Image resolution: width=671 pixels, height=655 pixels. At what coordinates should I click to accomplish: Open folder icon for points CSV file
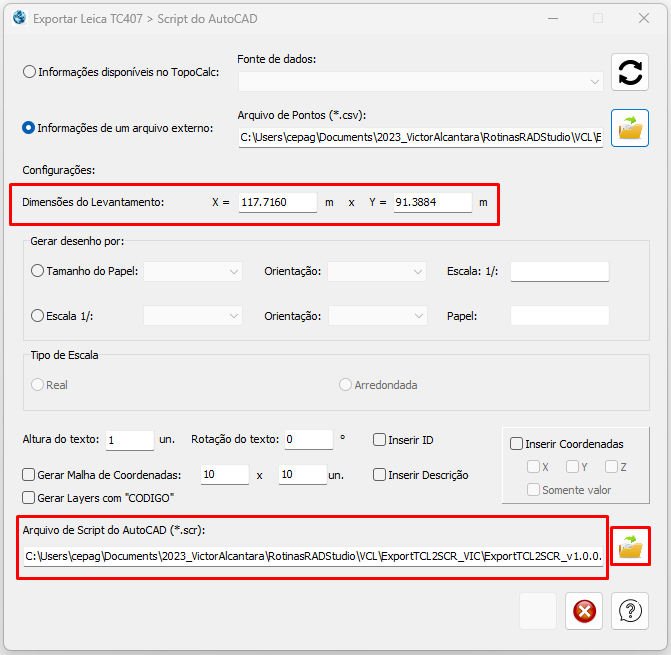pos(630,128)
